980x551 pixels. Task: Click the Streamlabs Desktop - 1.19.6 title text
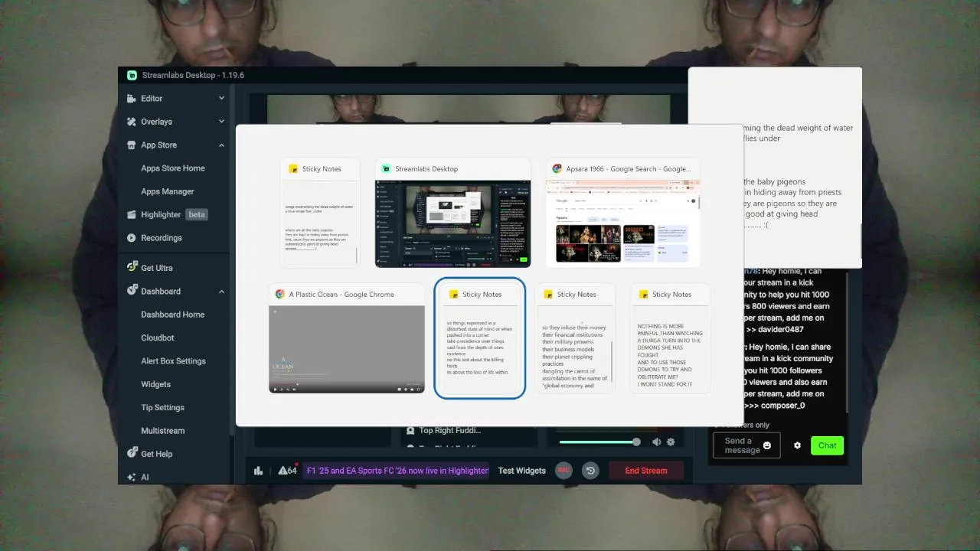(193, 75)
